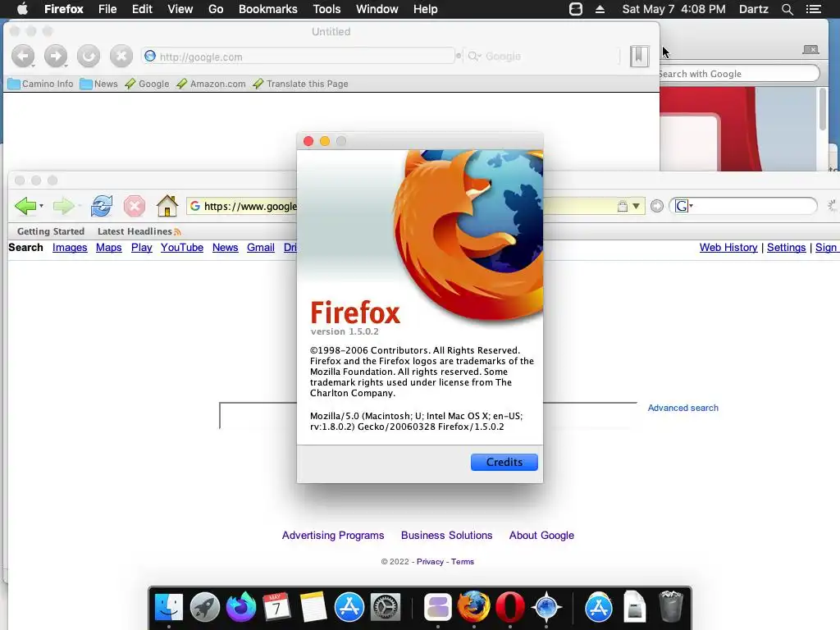Go to the Firefox home page icon
The height and width of the screenshot is (630, 840).
click(167, 206)
